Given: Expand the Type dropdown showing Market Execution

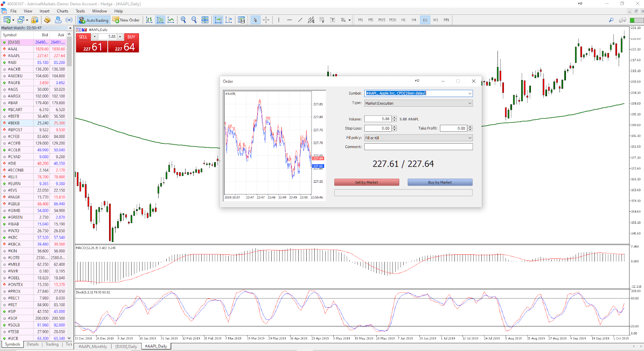Looking at the screenshot, I should click(x=469, y=103).
